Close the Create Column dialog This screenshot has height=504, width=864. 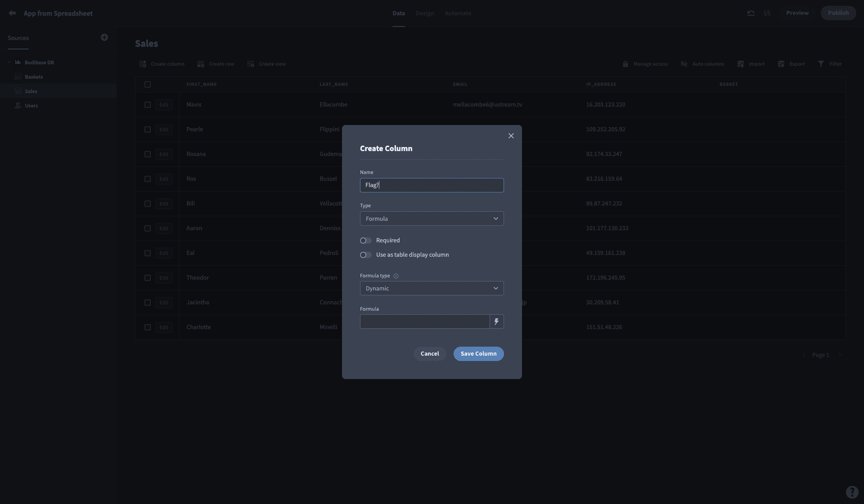(511, 136)
